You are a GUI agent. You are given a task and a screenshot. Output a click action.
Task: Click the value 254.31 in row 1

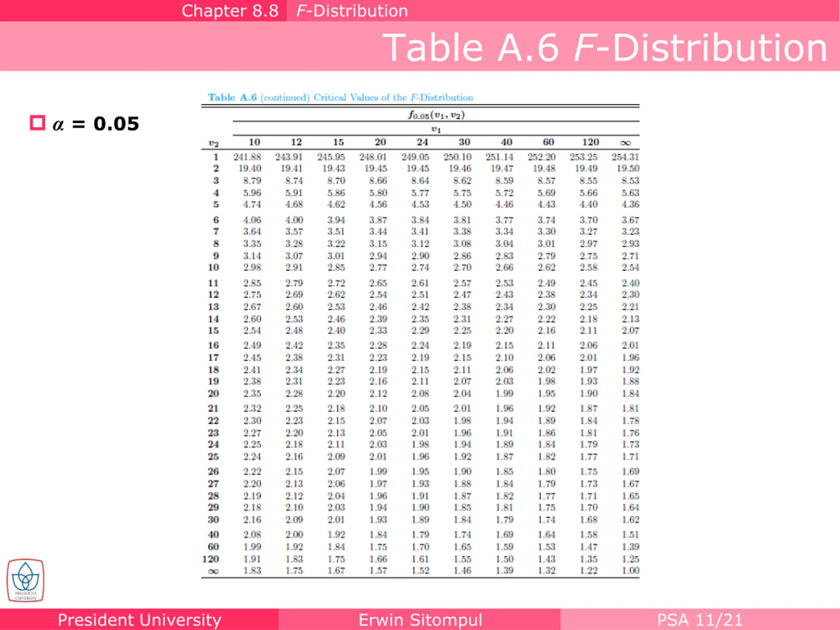tap(625, 157)
